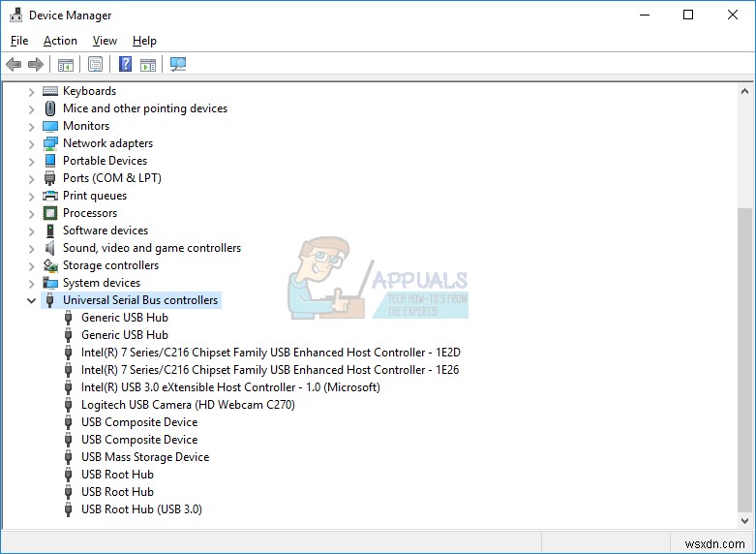Expand the Ports (COM & LPT) category
The image size is (756, 554).
[31, 178]
